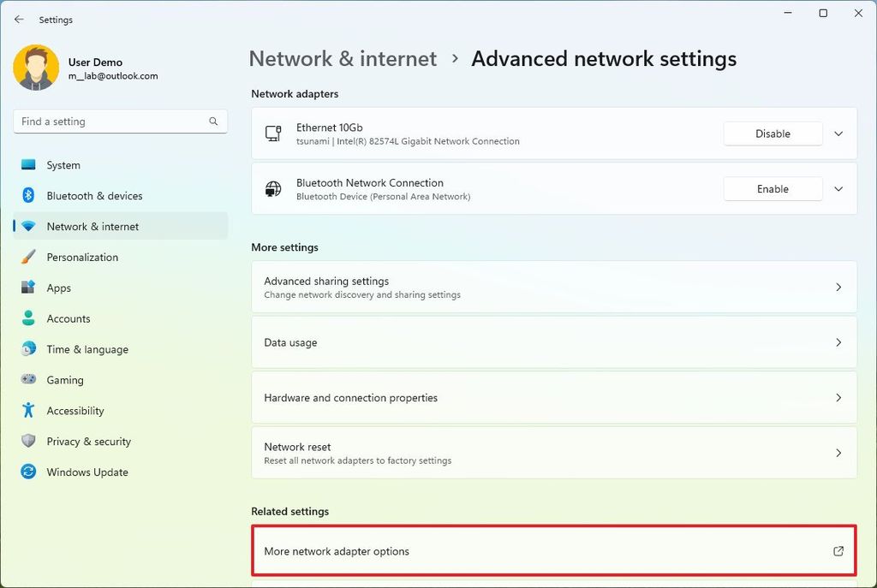Click the User Demo profile picture
Image resolution: width=877 pixels, height=588 pixels.
click(34, 68)
